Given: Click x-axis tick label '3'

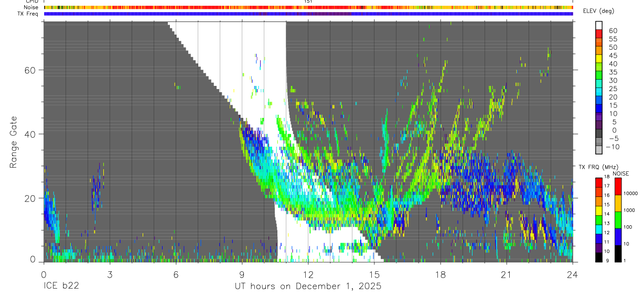Looking at the screenshot, I should tap(110, 274).
